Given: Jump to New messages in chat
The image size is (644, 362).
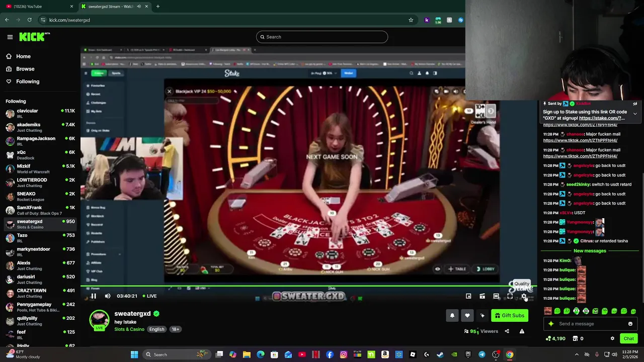Looking at the screenshot, I should (590, 250).
